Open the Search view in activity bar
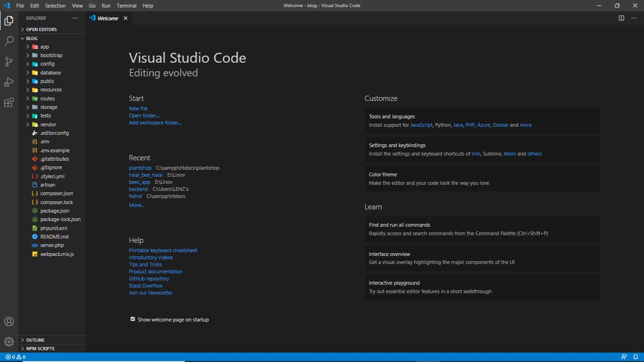 [x=9, y=41]
